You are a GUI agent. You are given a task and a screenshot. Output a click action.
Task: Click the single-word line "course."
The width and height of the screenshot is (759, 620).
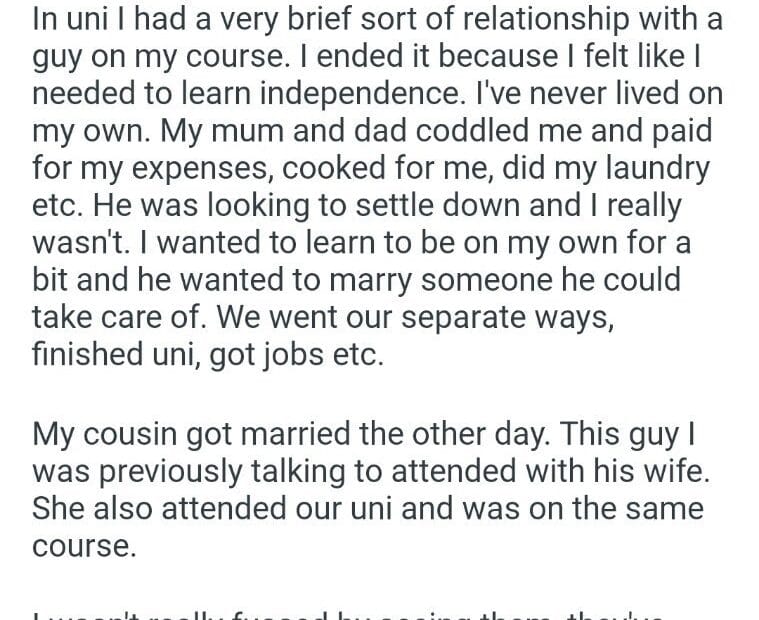(83, 545)
